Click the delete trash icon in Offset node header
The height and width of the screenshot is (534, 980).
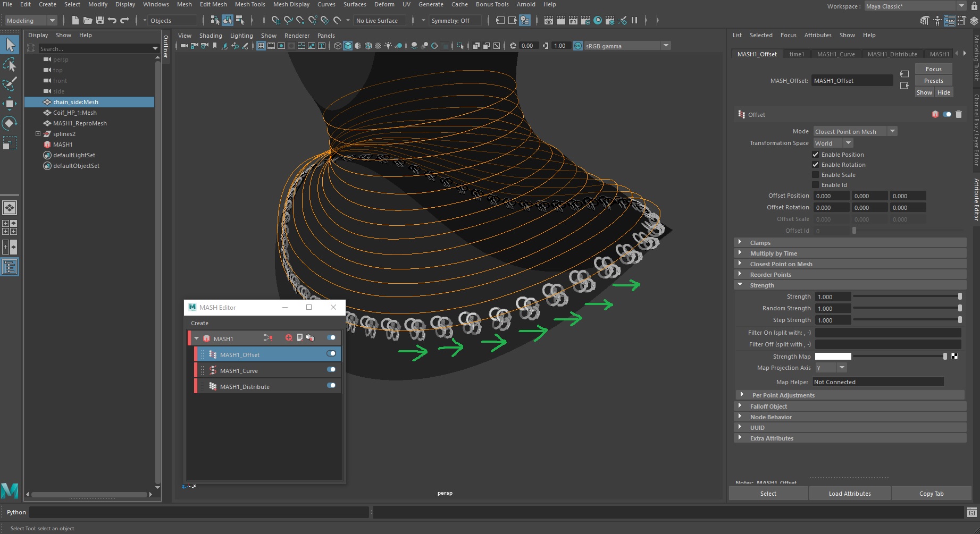coord(958,114)
